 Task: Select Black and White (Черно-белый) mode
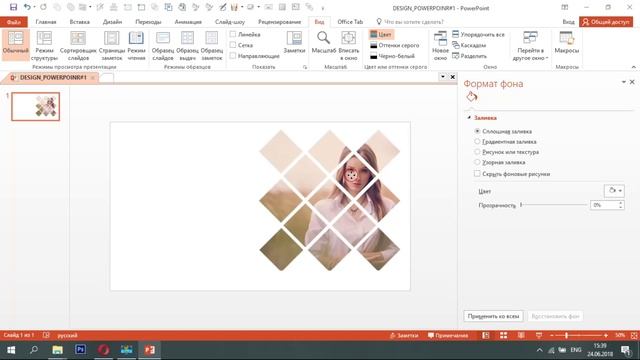(392, 56)
